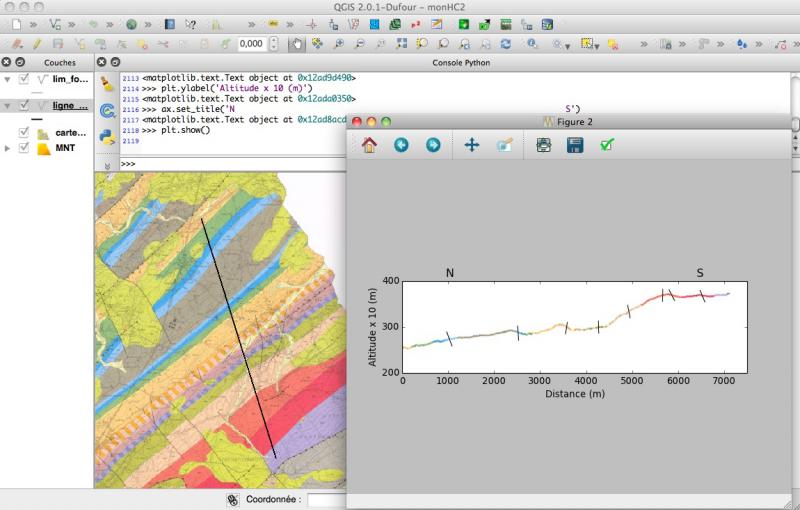Click the Python run command icon

pos(107,135)
